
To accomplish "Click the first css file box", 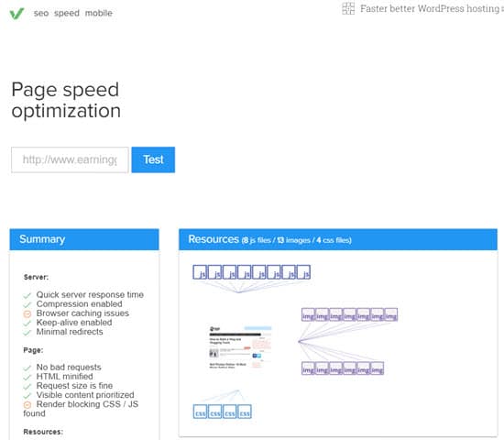I will pos(201,412).
